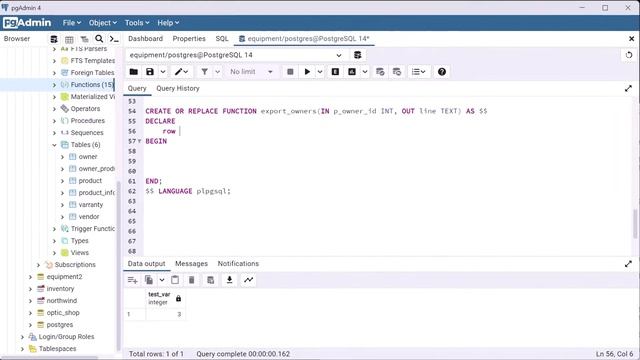
Task: Open Explain Analyze options dropdown arrow
Action: [x=365, y=72]
